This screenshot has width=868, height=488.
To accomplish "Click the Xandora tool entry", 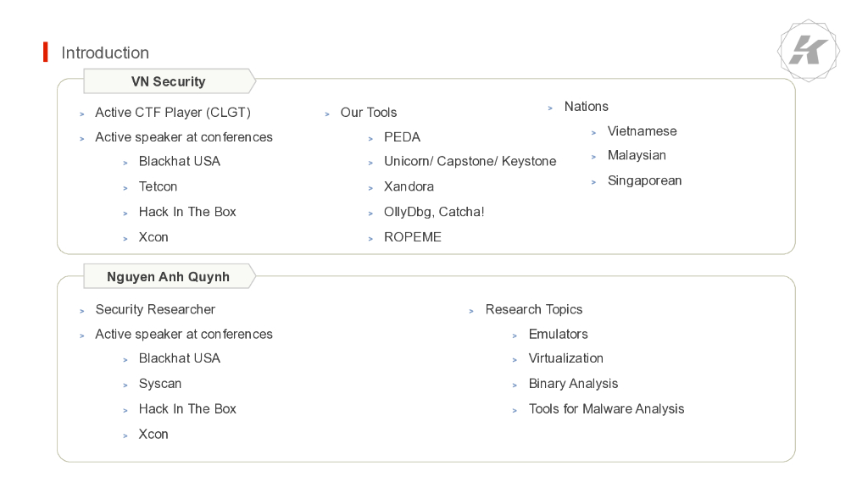I will pos(409,186).
